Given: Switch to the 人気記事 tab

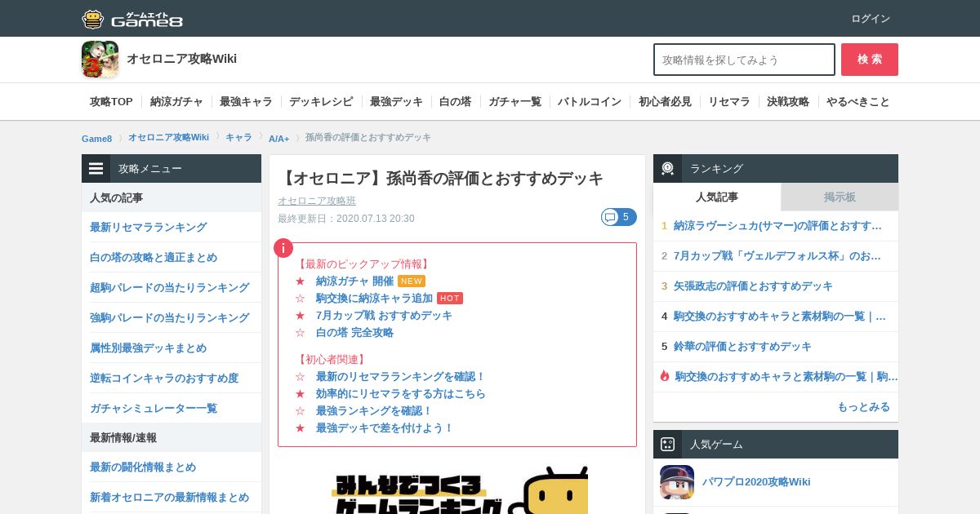Looking at the screenshot, I should tap(717, 197).
